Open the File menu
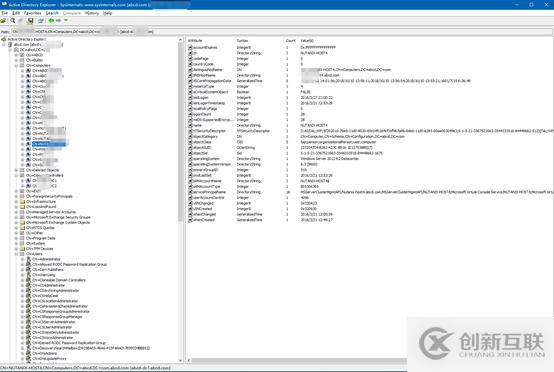The height and width of the screenshot is (372, 554). tap(5, 13)
